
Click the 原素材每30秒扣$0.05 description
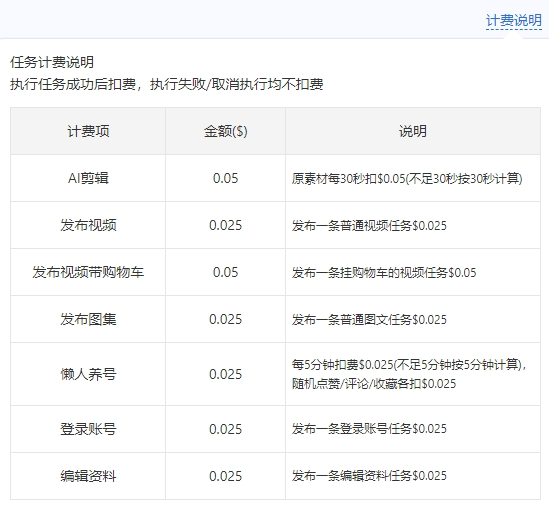(407, 179)
